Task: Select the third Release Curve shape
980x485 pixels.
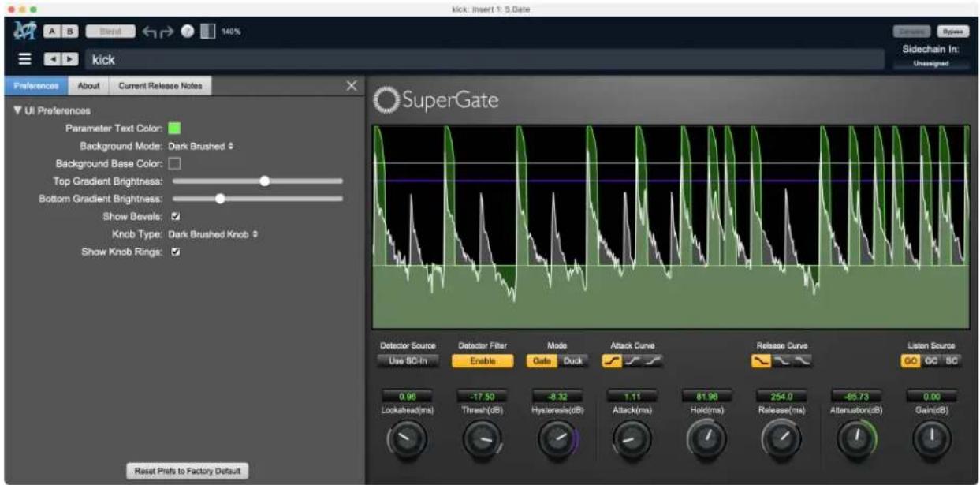Action: [802, 360]
